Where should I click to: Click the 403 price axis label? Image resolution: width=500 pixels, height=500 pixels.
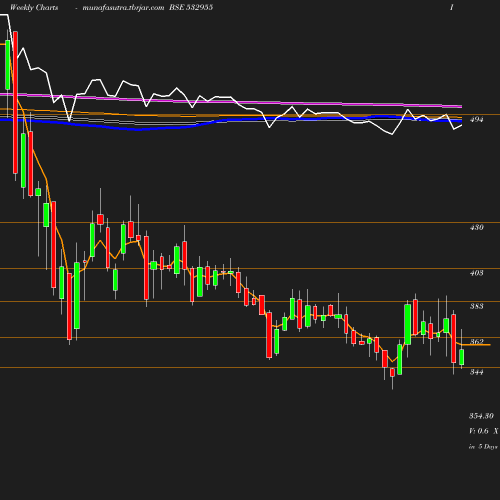(476, 273)
